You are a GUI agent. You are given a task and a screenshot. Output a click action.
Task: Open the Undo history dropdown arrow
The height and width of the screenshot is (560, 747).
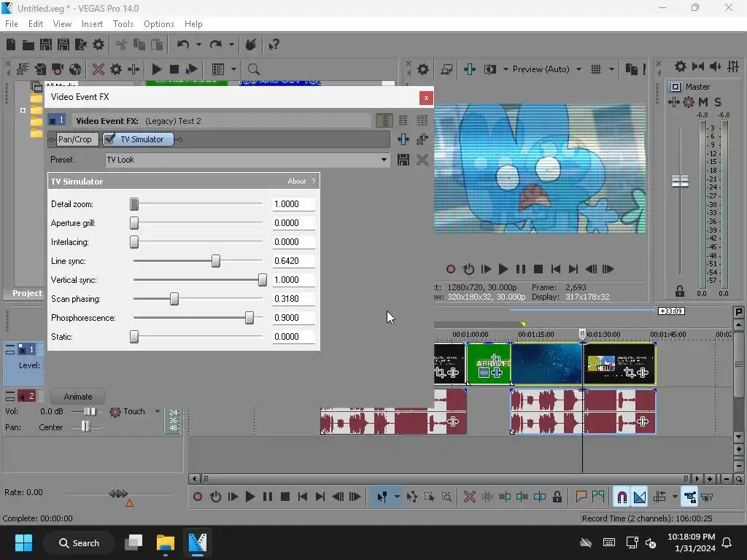click(x=198, y=44)
